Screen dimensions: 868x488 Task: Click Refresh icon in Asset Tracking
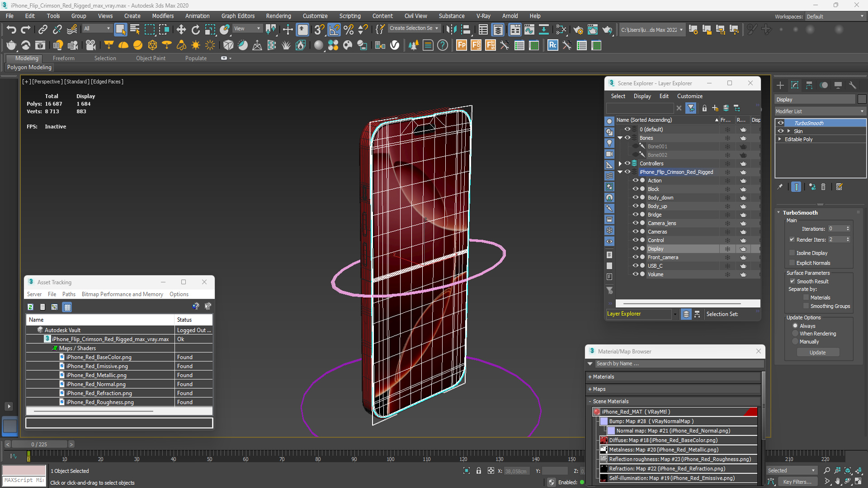coord(30,307)
